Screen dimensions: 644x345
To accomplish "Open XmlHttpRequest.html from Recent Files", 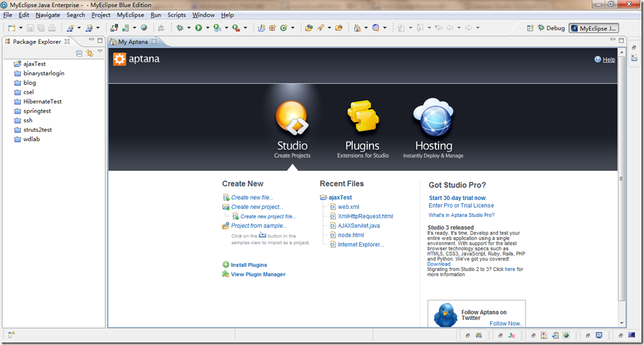I will point(365,216).
